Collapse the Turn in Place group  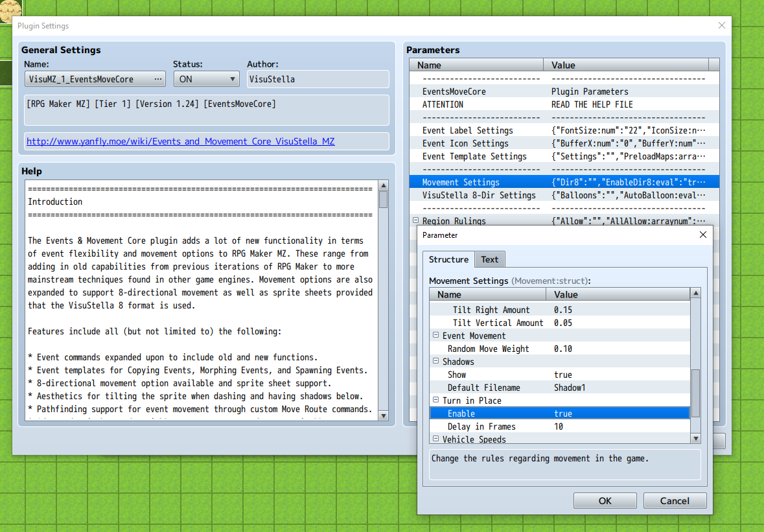click(435, 400)
